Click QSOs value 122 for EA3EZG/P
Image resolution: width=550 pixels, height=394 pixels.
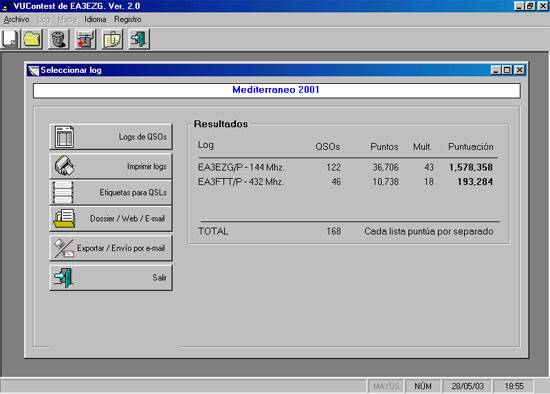(x=334, y=167)
